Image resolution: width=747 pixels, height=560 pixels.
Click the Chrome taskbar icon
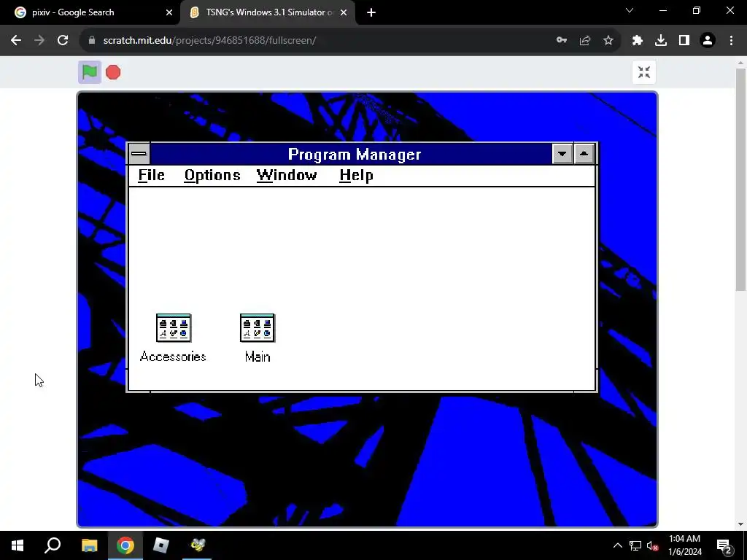click(x=125, y=545)
